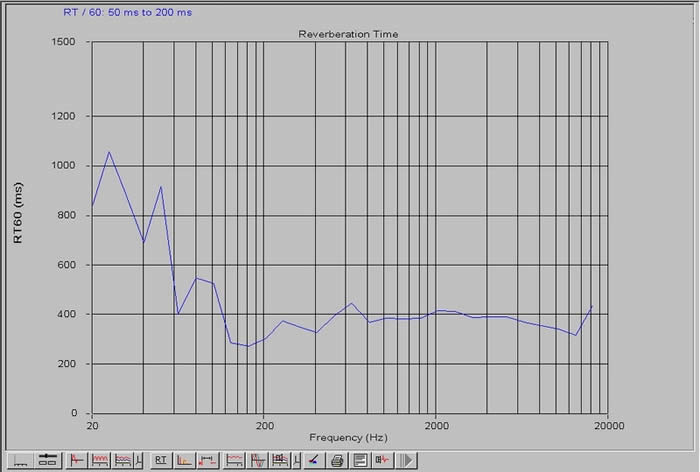The height and width of the screenshot is (472, 700).
Task: Select the sine wave phase icon
Action: point(258,460)
